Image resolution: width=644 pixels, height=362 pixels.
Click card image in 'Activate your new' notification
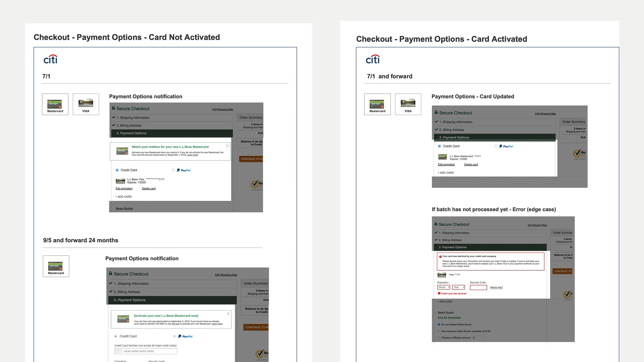tap(123, 319)
